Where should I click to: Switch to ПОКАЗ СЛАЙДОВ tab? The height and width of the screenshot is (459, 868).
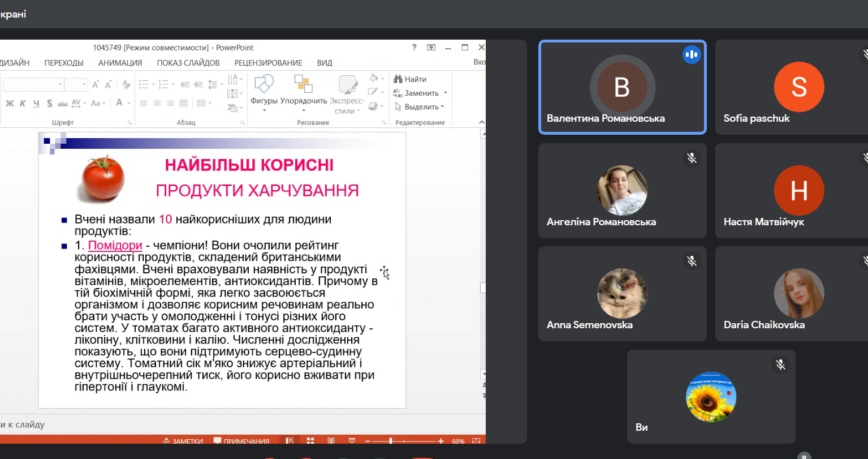tap(188, 63)
